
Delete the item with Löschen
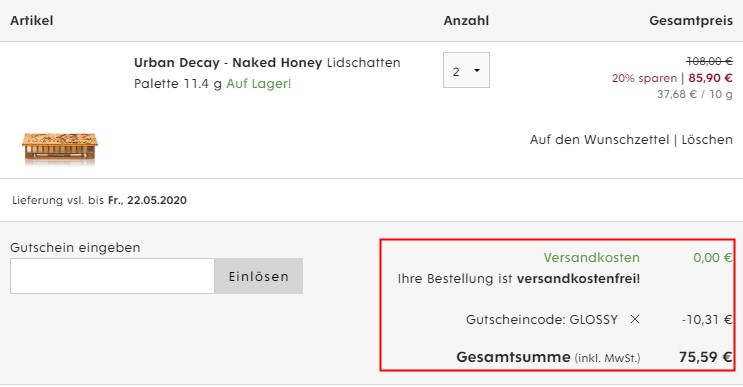[x=707, y=140]
